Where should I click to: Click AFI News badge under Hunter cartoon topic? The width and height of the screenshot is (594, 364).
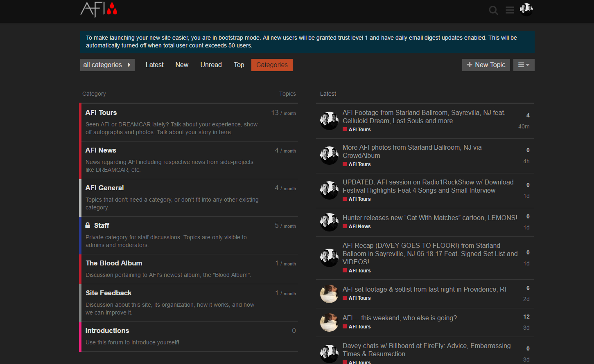(357, 226)
